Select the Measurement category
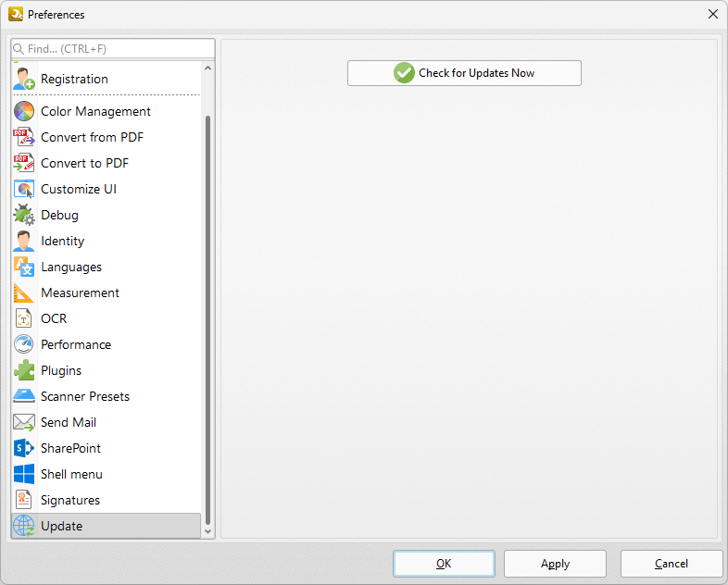 click(x=107, y=292)
